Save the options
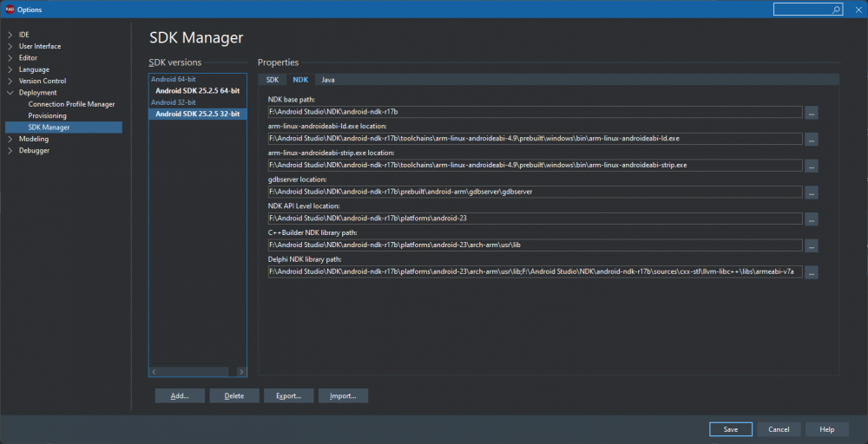Image resolution: width=868 pixels, height=444 pixels. click(731, 429)
